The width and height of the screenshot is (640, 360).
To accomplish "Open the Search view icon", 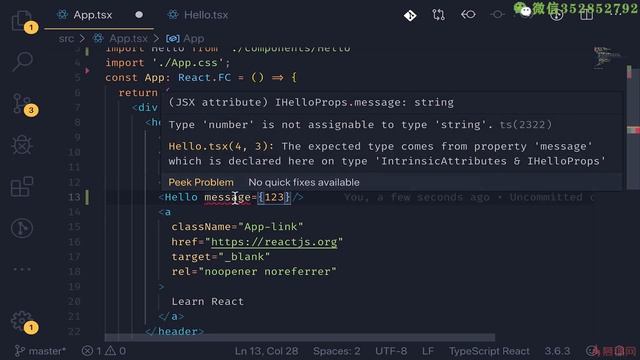I will click(22, 62).
